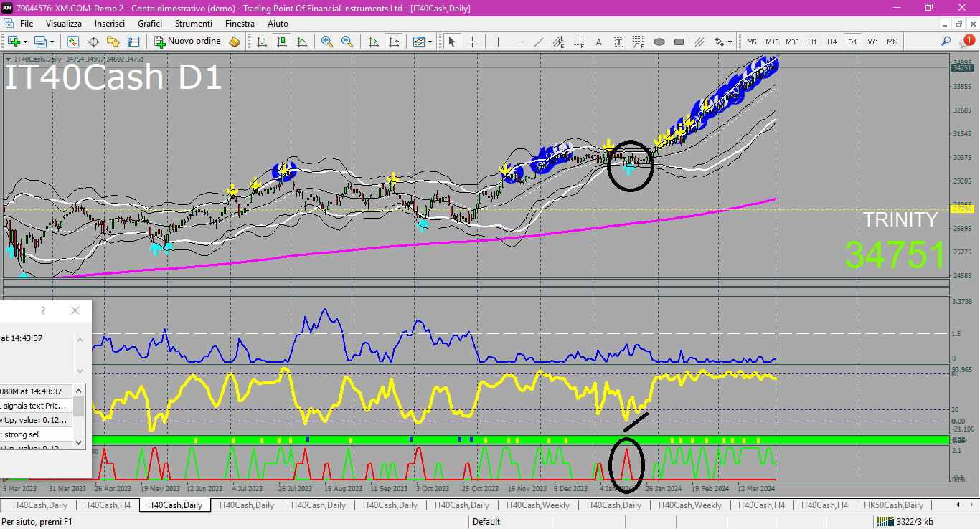980x529 pixels.
Task: Switch timeframe to MN
Action: tap(892, 42)
